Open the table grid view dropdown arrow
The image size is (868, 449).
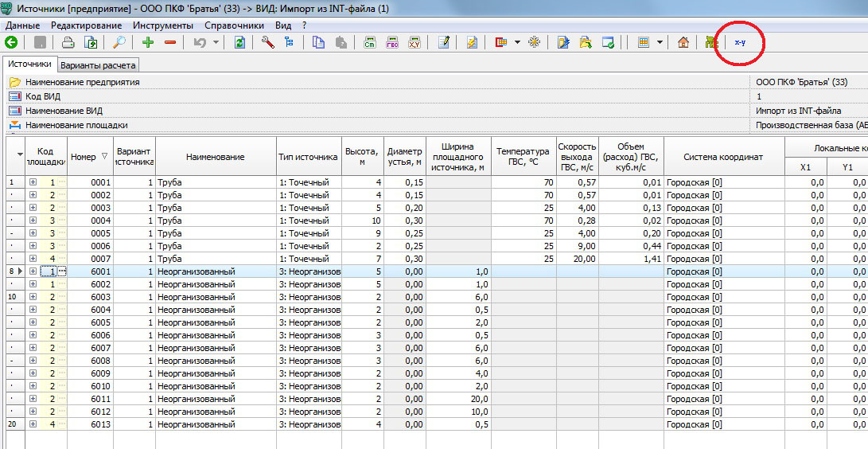point(660,43)
